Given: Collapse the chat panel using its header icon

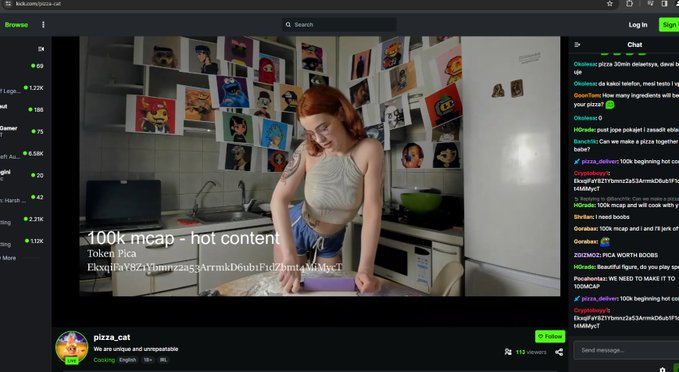Looking at the screenshot, I should coord(577,45).
